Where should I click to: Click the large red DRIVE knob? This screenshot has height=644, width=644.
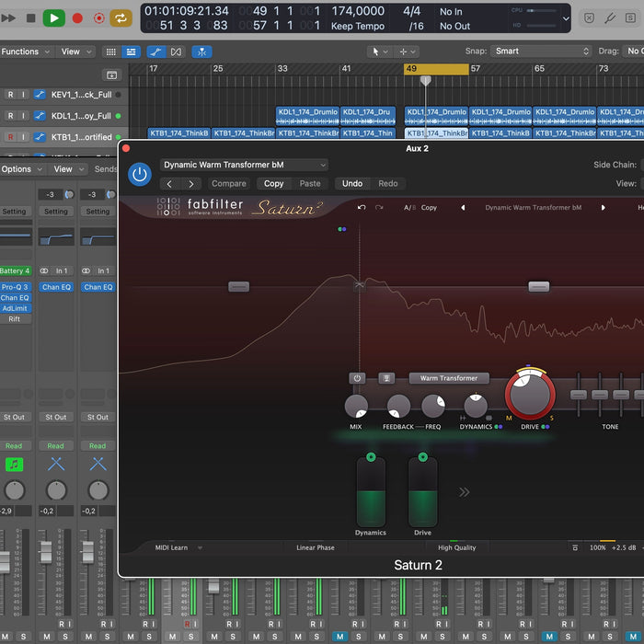click(530, 395)
